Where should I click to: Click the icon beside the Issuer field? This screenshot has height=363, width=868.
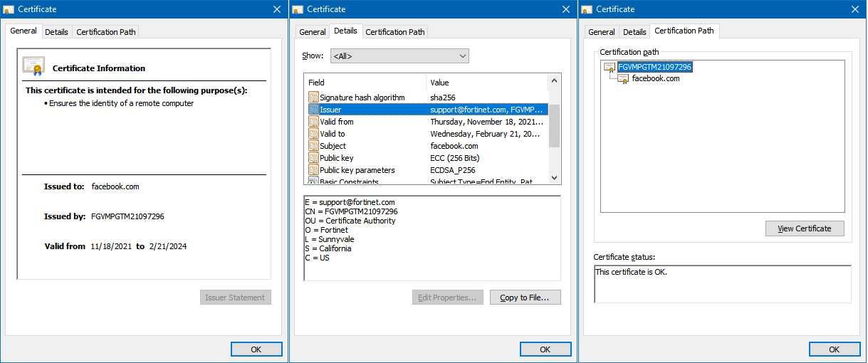click(x=313, y=110)
